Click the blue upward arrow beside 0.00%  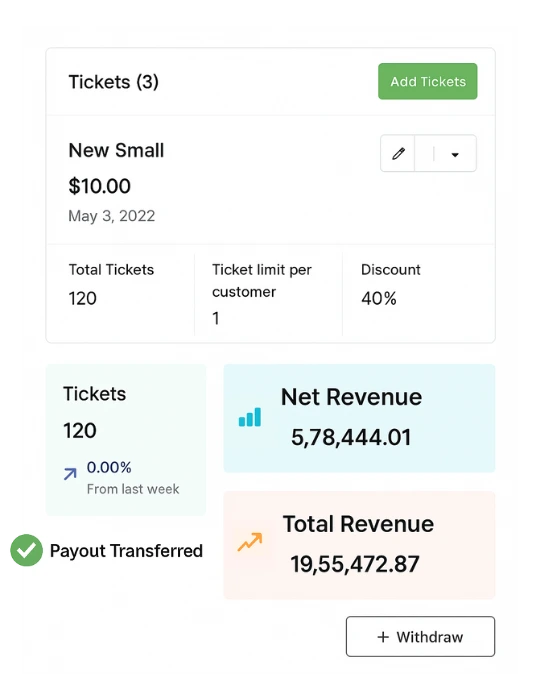pos(70,473)
